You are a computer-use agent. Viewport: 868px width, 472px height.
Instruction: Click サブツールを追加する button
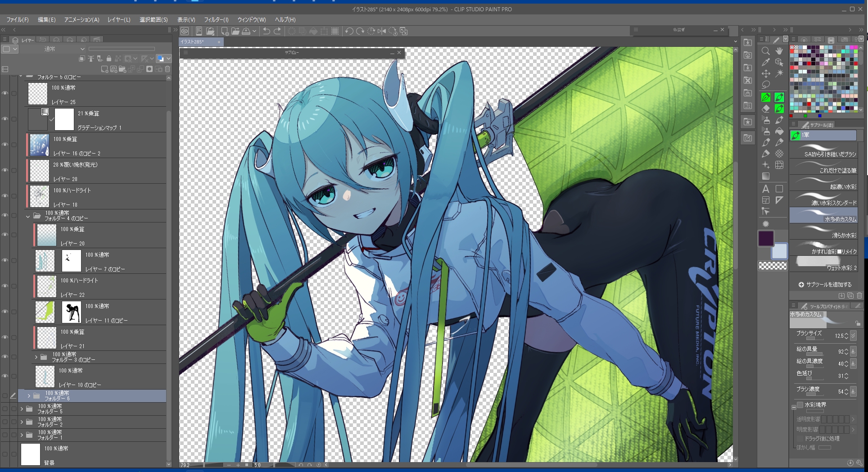(x=825, y=285)
